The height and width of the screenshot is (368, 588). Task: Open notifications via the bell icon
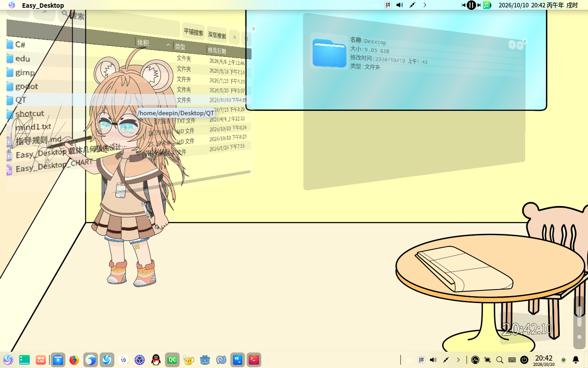[x=576, y=360]
